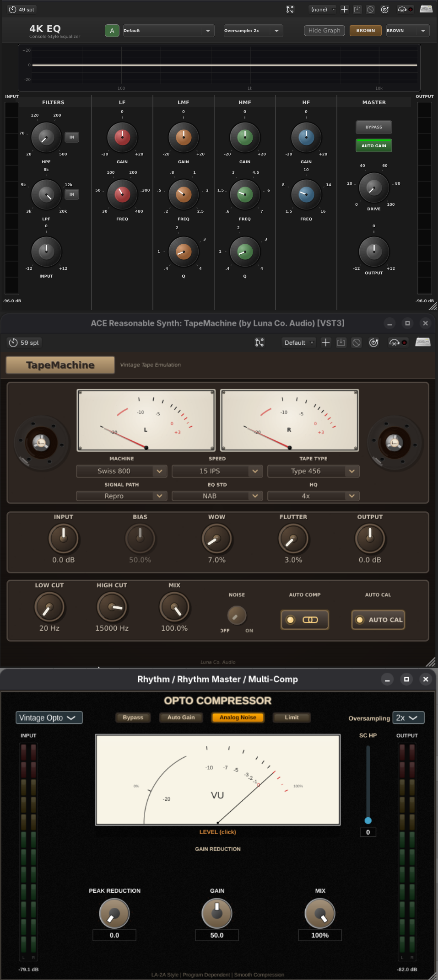Image resolution: width=438 pixels, height=980 pixels.
Task: Toggle the AUTO COMP link button
Action: [305, 620]
